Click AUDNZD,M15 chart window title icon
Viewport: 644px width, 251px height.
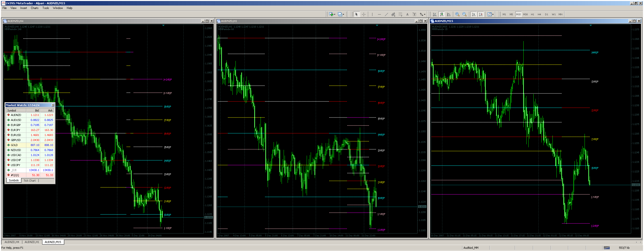click(432, 21)
